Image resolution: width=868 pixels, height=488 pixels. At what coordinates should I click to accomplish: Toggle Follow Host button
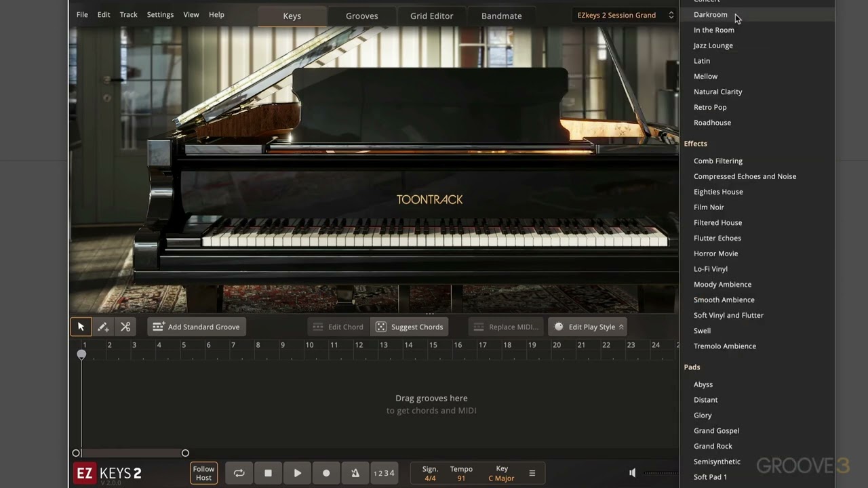pos(203,473)
